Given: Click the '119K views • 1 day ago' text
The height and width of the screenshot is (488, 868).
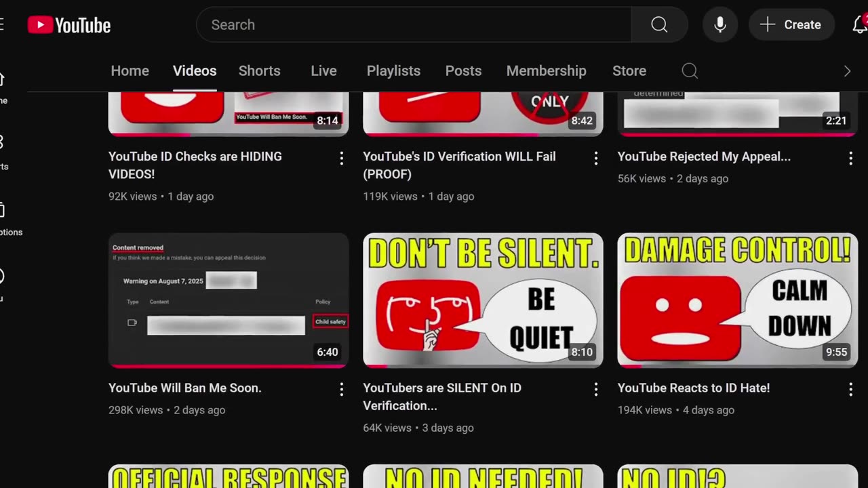Looking at the screenshot, I should (x=418, y=197).
